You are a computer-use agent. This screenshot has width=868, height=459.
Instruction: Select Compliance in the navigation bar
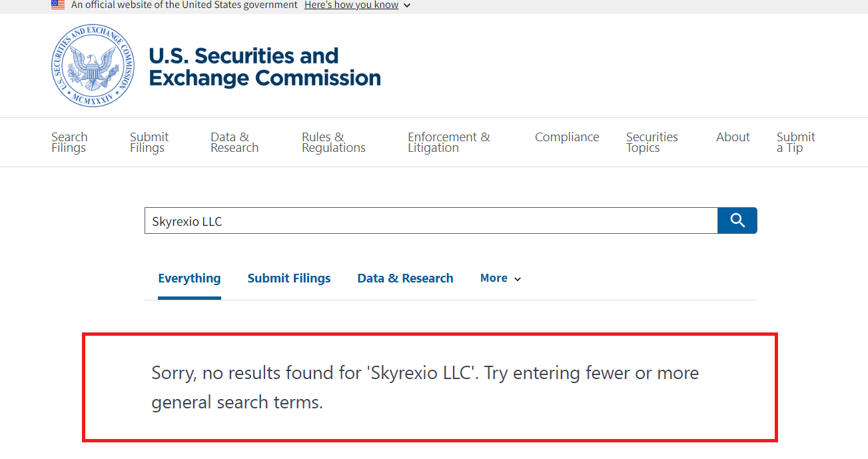point(567,137)
